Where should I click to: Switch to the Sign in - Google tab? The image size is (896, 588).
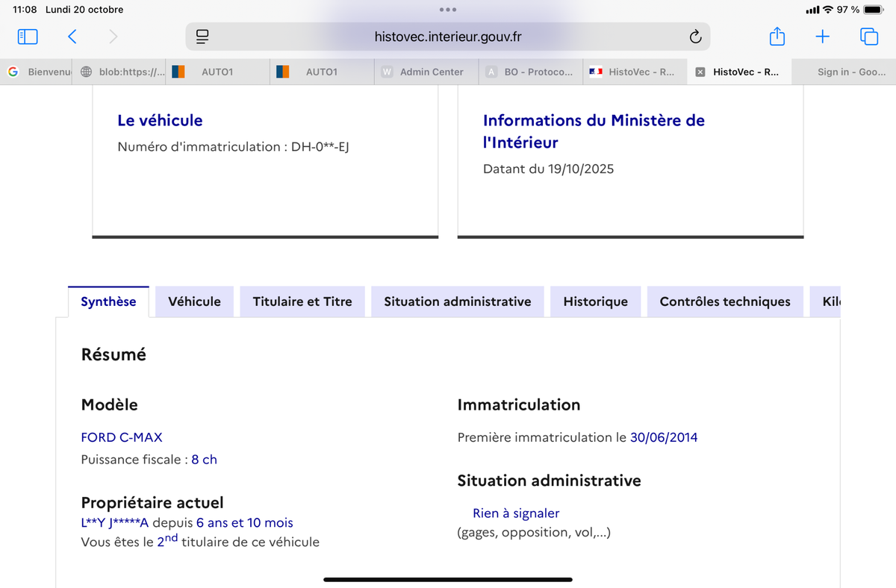coord(850,72)
